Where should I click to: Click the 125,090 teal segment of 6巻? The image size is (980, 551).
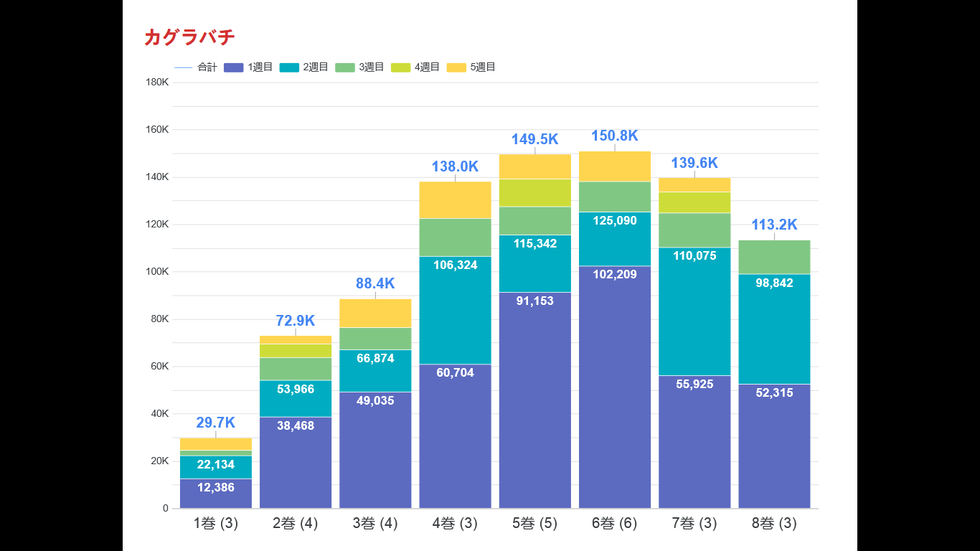point(615,239)
